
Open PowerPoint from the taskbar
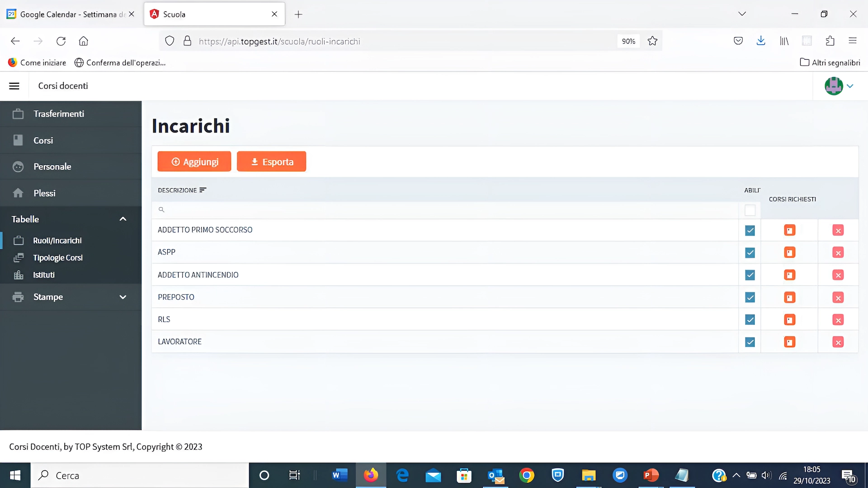coord(651,475)
